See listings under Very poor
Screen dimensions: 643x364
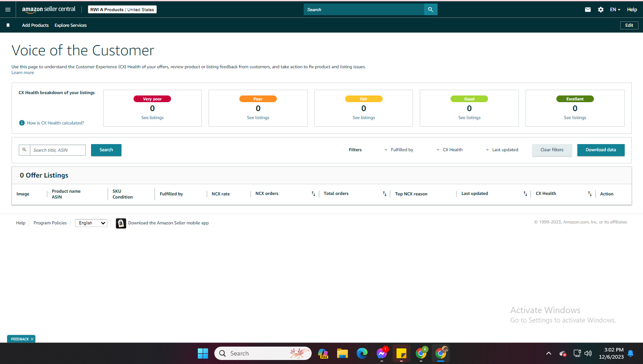[x=152, y=118]
